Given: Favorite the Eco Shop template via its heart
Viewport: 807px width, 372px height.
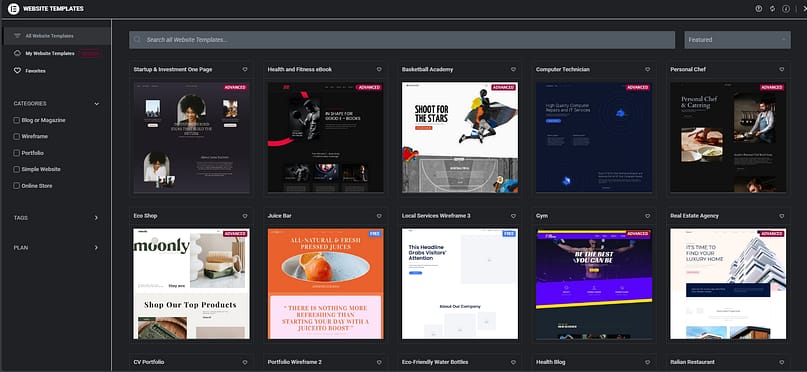Looking at the screenshot, I should point(245,216).
